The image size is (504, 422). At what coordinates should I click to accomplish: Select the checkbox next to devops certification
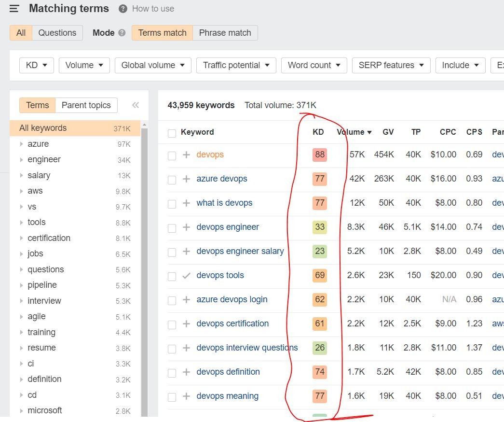coord(172,324)
